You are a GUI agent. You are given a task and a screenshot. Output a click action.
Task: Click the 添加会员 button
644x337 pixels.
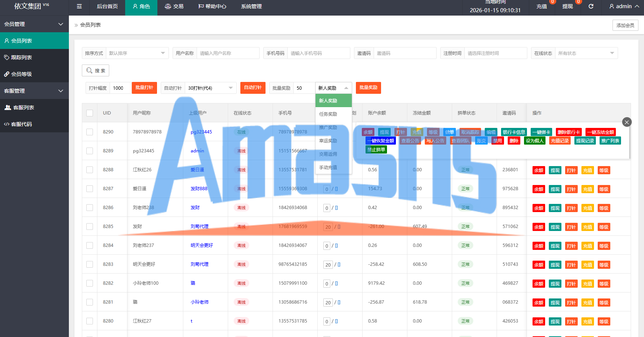625,25
